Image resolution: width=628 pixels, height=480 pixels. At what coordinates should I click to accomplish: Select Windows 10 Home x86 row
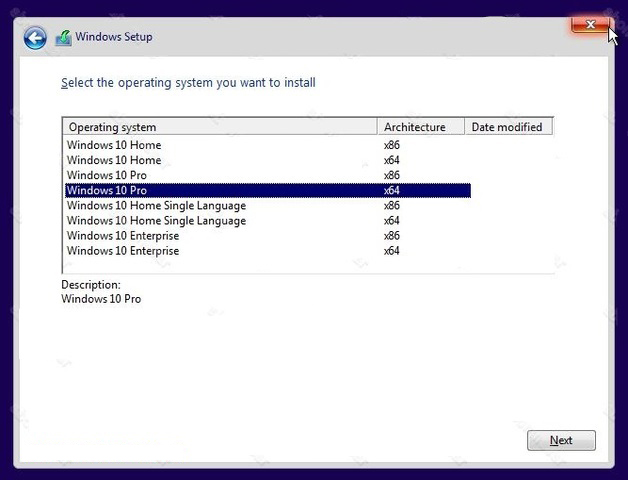click(268, 145)
